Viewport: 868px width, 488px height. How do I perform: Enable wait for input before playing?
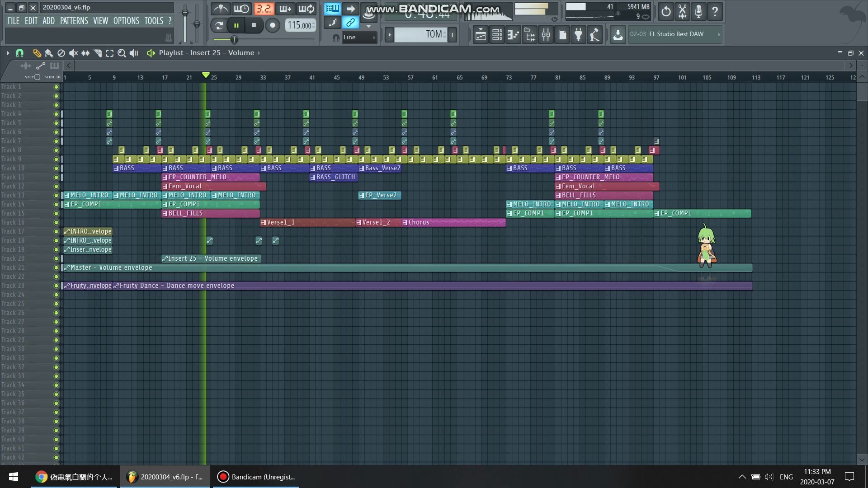[241, 9]
